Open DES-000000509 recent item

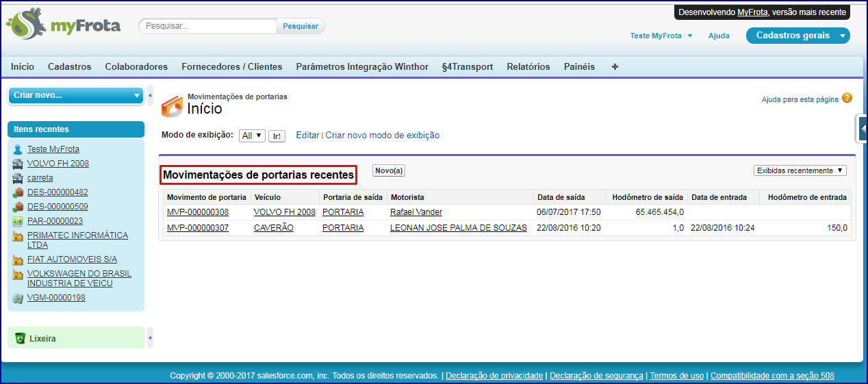[x=58, y=207]
